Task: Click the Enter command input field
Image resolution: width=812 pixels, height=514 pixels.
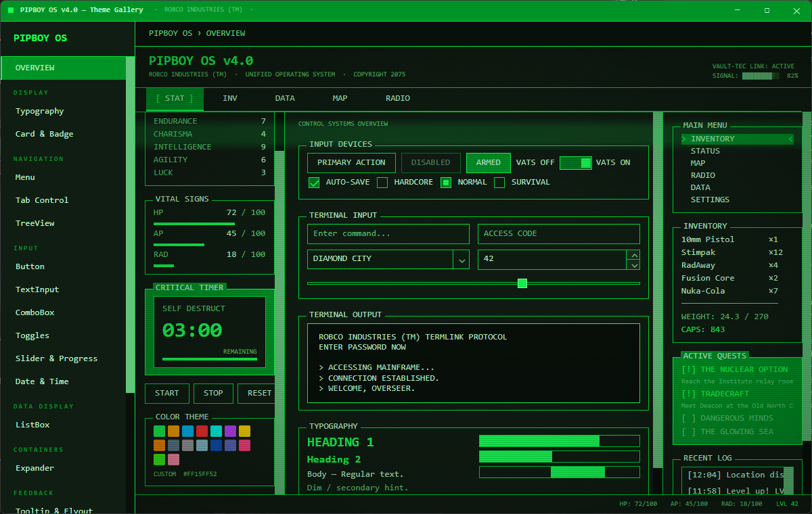Action: pos(388,234)
